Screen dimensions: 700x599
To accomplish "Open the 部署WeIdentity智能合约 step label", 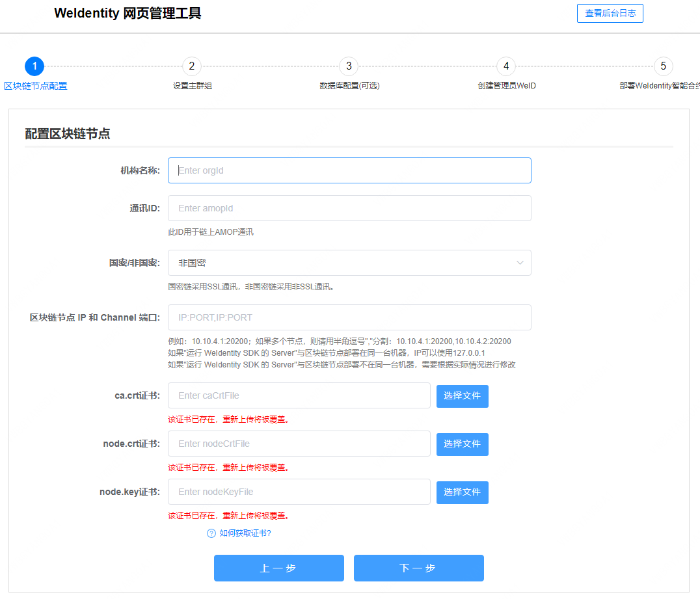I will (x=660, y=86).
